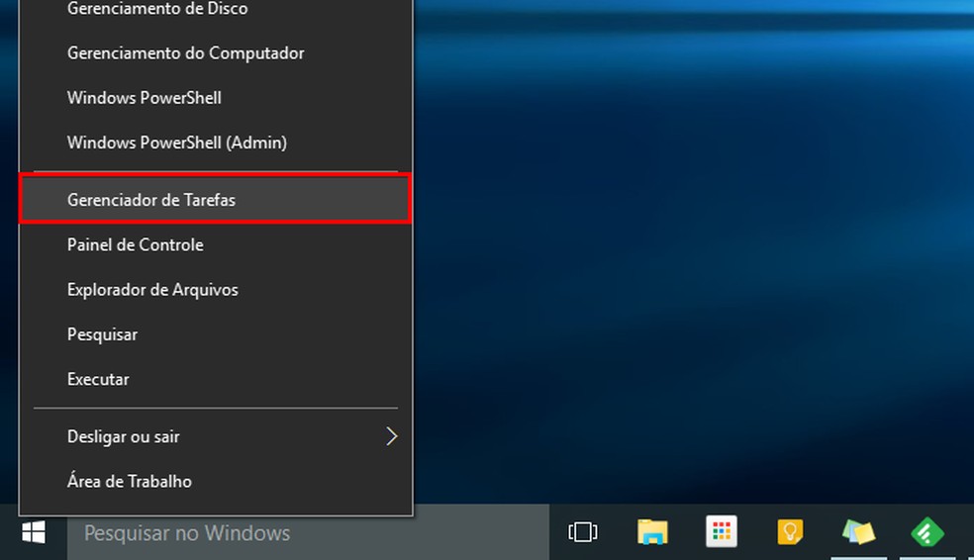The height and width of the screenshot is (560, 974).
Task: Launch Windows PowerShell
Action: pyautogui.click(x=216, y=98)
